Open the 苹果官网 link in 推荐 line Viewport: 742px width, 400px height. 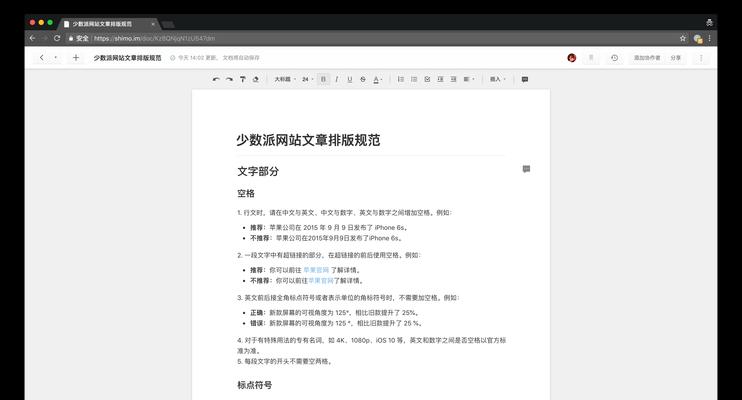coord(316,270)
